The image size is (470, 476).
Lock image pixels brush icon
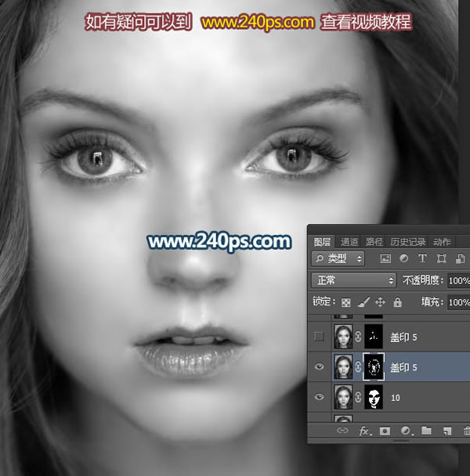click(363, 302)
